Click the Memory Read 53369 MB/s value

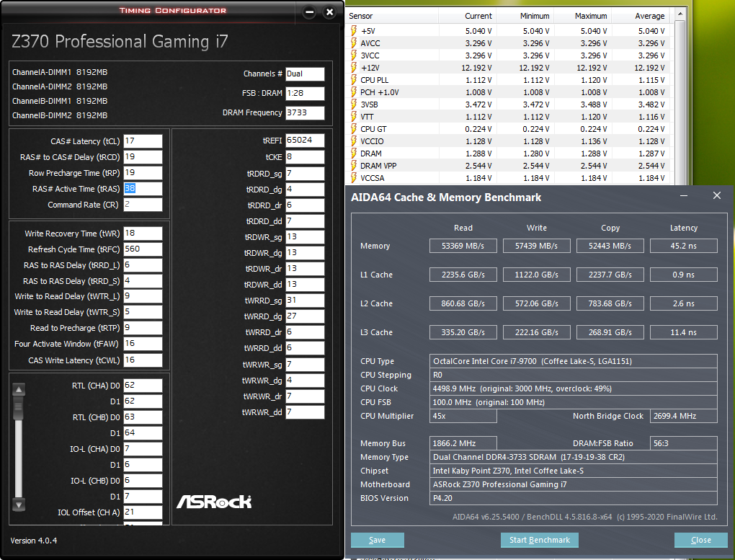463,246
